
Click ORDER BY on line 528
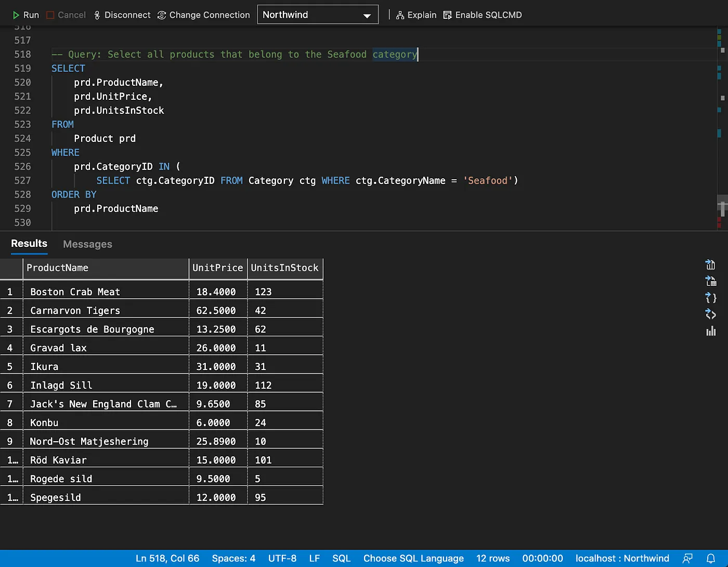click(74, 194)
